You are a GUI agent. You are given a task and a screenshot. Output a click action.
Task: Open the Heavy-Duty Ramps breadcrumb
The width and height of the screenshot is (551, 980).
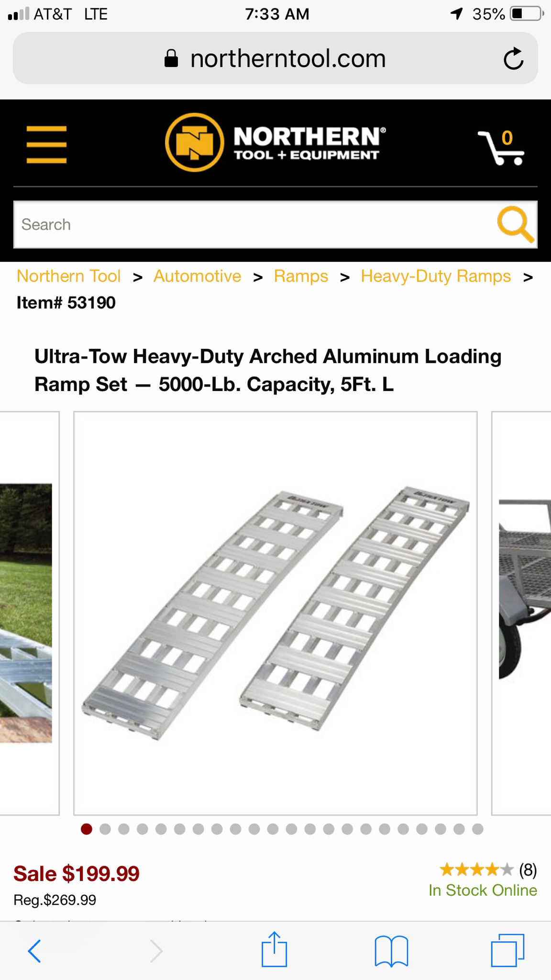click(x=436, y=276)
